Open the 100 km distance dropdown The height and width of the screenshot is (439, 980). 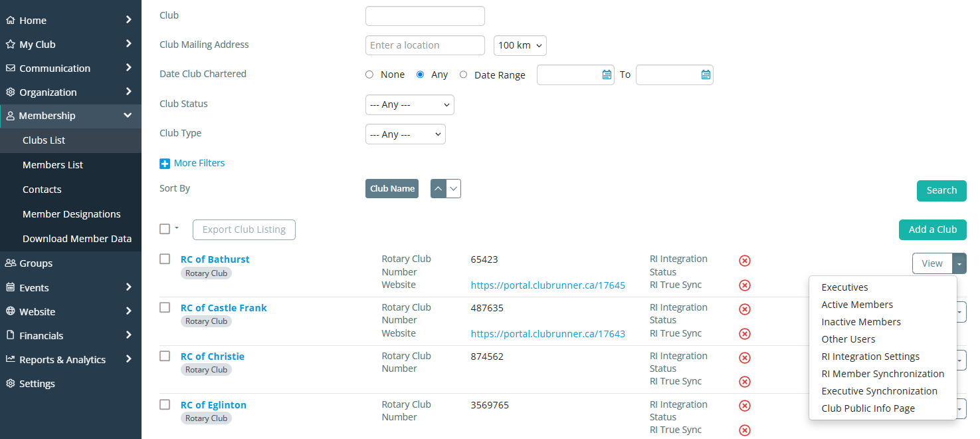[520, 45]
